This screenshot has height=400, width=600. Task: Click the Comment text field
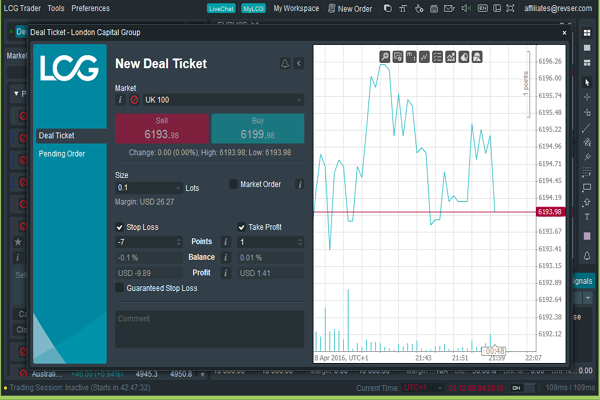tap(210, 329)
